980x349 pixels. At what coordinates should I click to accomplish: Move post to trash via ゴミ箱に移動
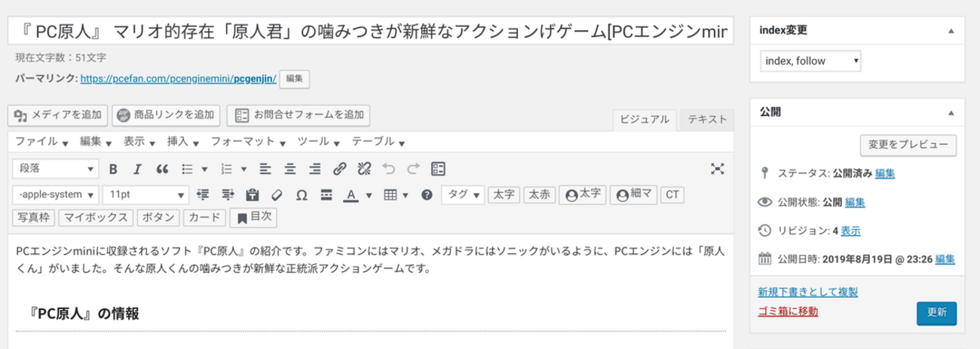788,311
